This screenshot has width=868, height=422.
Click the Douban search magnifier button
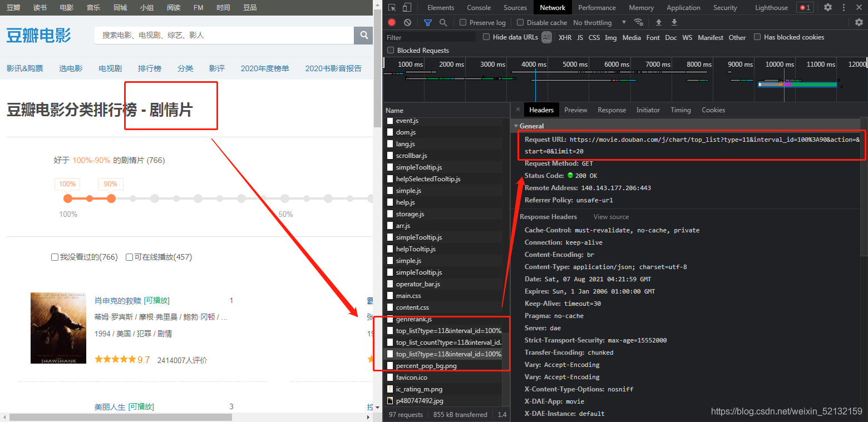coord(363,35)
